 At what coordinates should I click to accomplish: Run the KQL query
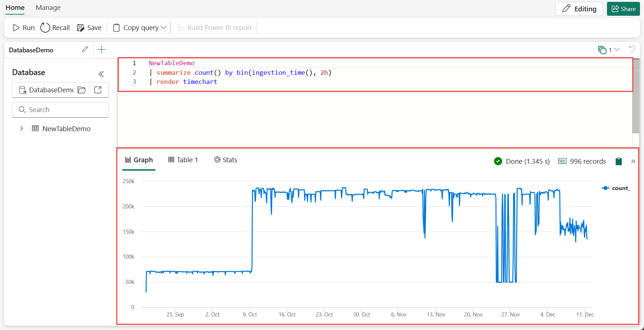[x=23, y=28]
